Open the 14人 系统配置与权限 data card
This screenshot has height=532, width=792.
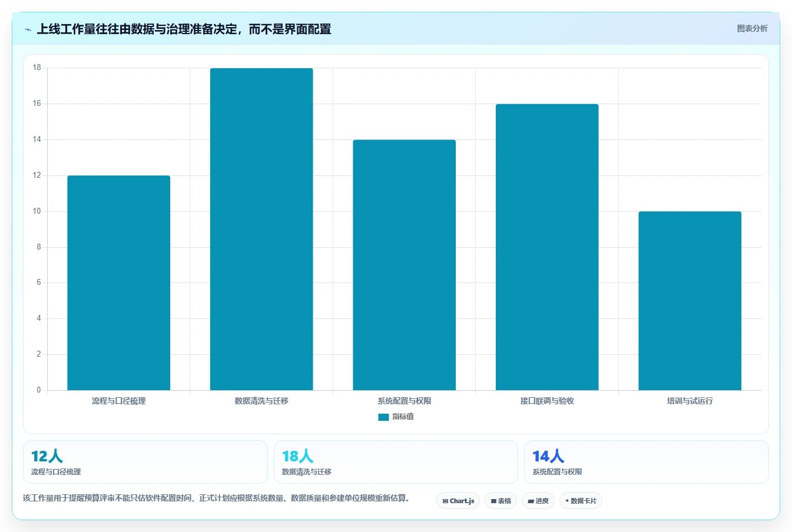647,462
